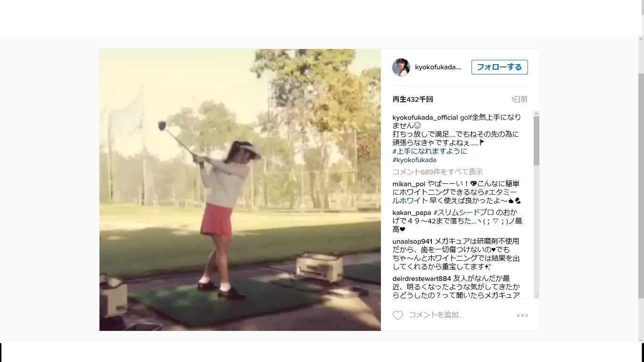Open unaalsop941 commenter profile
This screenshot has width=644, height=362.
pos(412,241)
